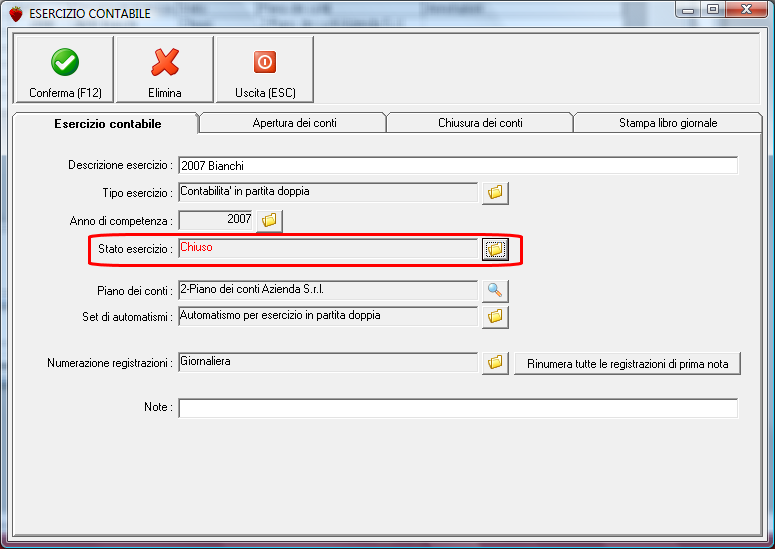
Task: Click Rinumera tutte le registrazioni di prima nota
Action: coord(627,364)
